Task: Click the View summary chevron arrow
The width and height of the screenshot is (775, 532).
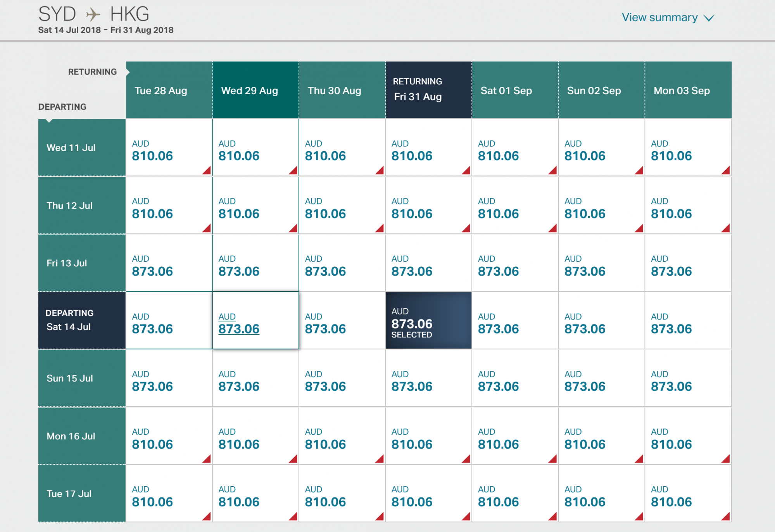Action: pos(709,18)
